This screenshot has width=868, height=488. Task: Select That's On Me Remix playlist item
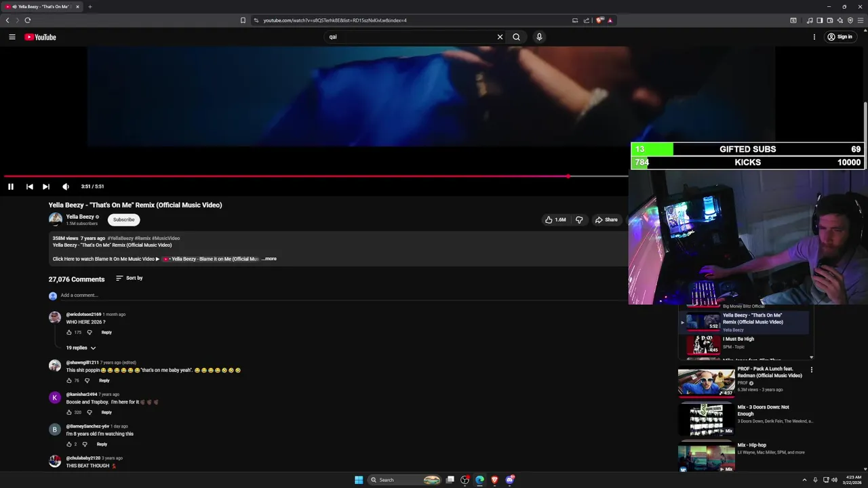[744, 322]
